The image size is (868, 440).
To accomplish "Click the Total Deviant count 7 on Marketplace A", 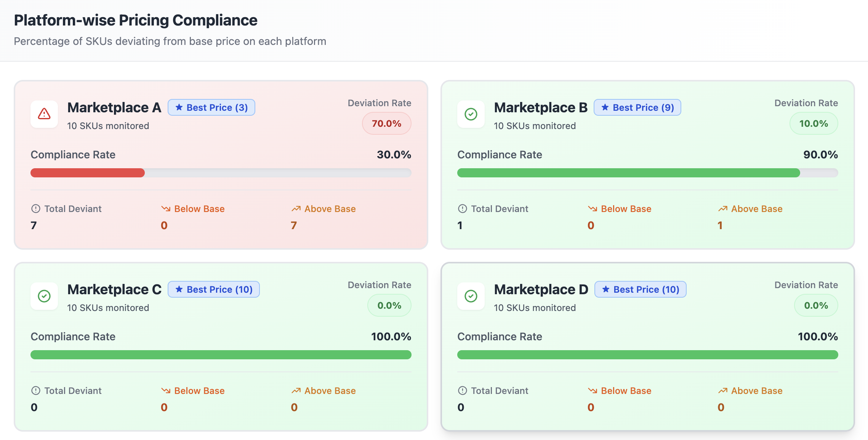I will tap(34, 225).
